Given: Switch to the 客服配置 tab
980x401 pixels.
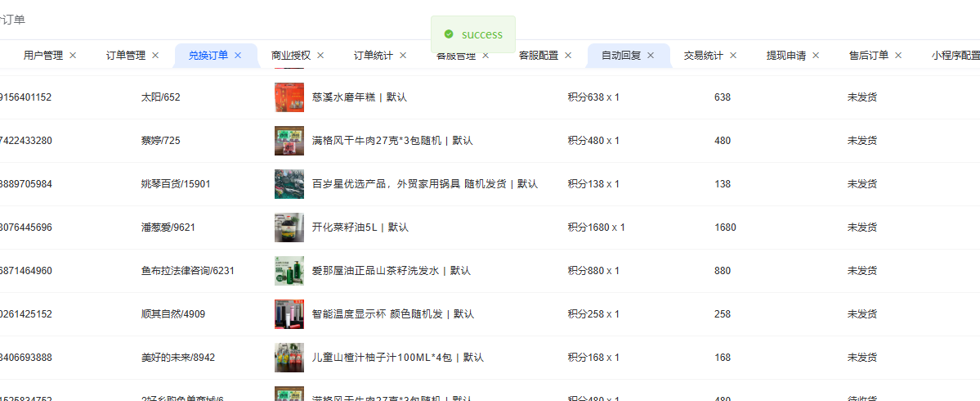Looking at the screenshot, I should tap(538, 55).
